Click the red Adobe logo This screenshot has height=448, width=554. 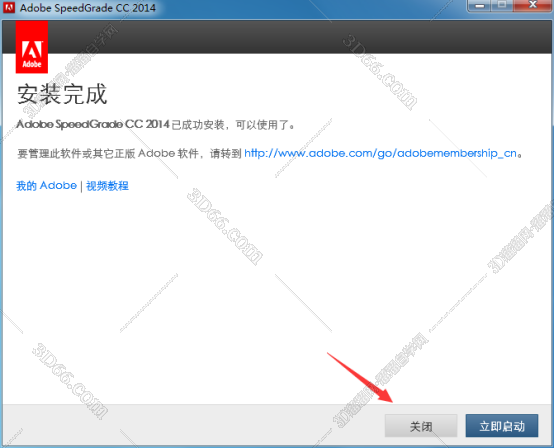click(32, 47)
